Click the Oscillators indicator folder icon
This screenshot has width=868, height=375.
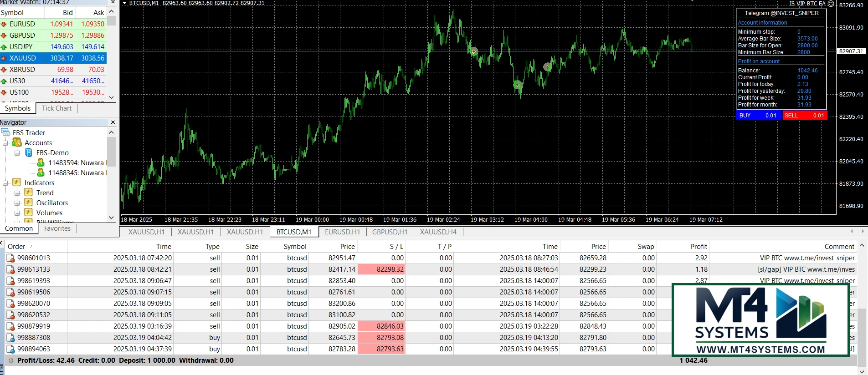[28, 203]
